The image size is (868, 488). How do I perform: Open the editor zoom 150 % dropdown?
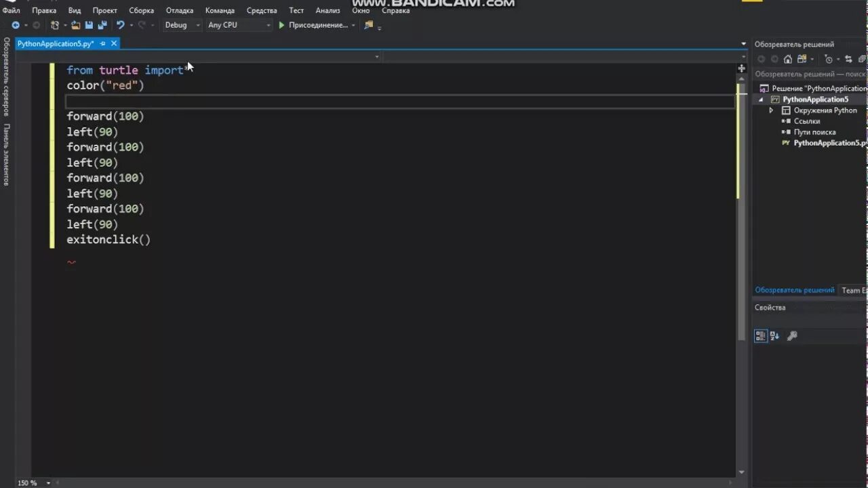[49, 483]
